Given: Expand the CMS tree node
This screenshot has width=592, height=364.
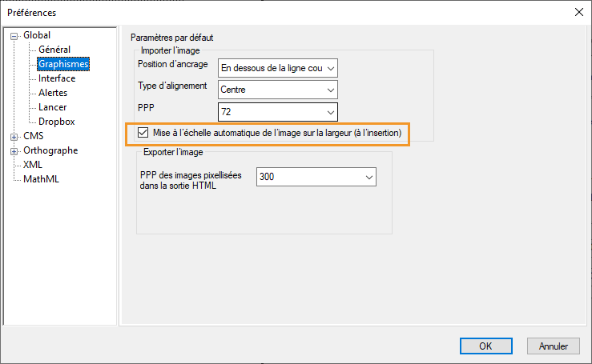Looking at the screenshot, I should pyautogui.click(x=14, y=136).
